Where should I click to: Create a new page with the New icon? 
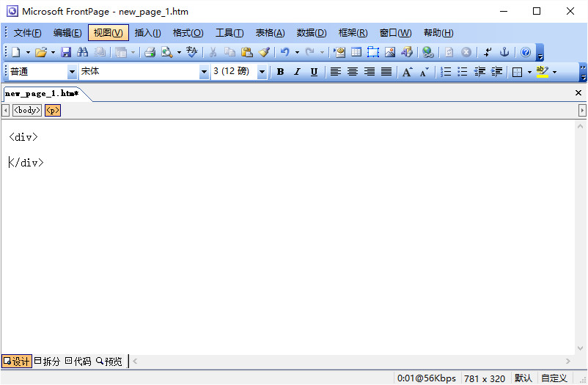click(15, 52)
